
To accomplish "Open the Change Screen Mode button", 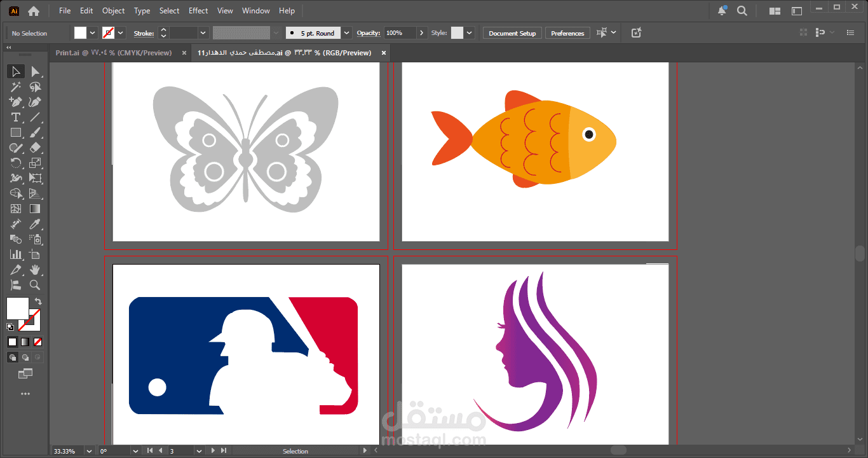I will [25, 373].
